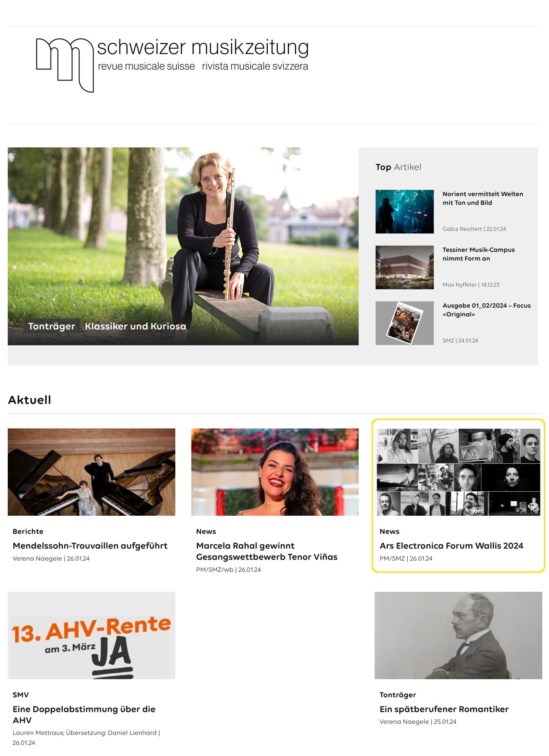This screenshot has width=549, height=756.
Task: Read 'Mendelssohn-Trouvaillen aufgeführt' article
Action: pos(90,546)
